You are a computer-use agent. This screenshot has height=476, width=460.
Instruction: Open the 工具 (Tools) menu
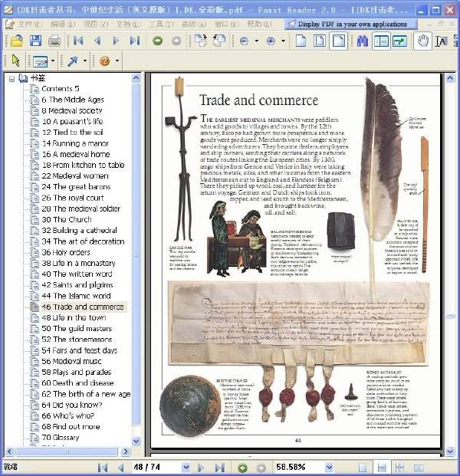tap(161, 24)
